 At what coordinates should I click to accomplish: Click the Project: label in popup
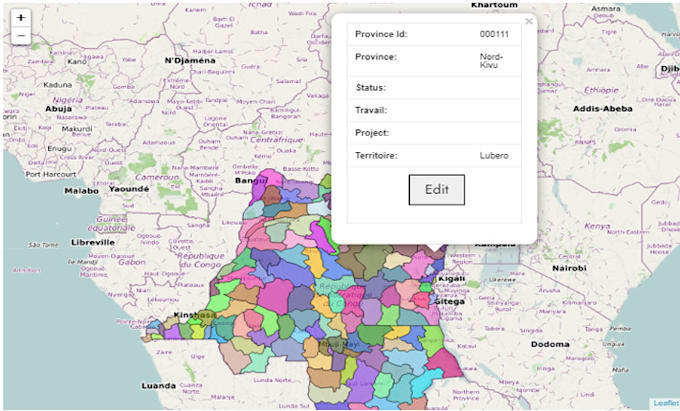pos(372,133)
